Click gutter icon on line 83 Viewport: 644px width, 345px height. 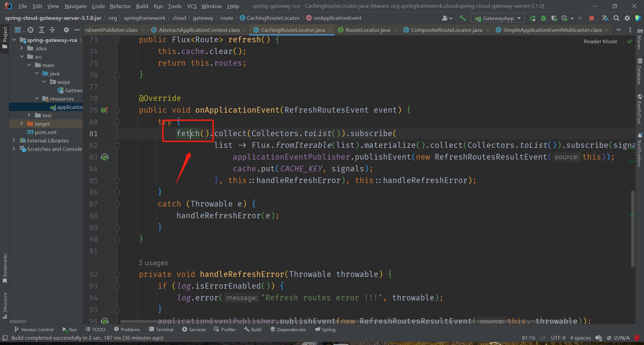pos(105,157)
